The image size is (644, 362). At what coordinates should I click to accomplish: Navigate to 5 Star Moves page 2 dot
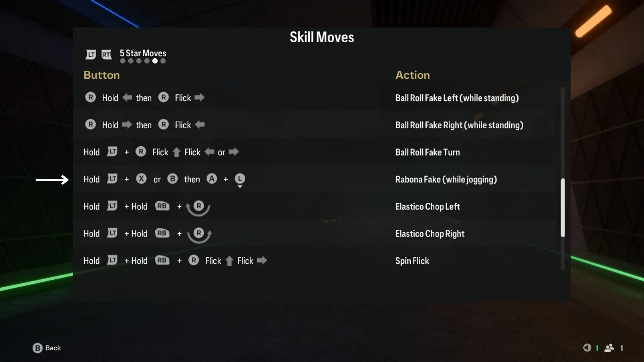click(130, 61)
